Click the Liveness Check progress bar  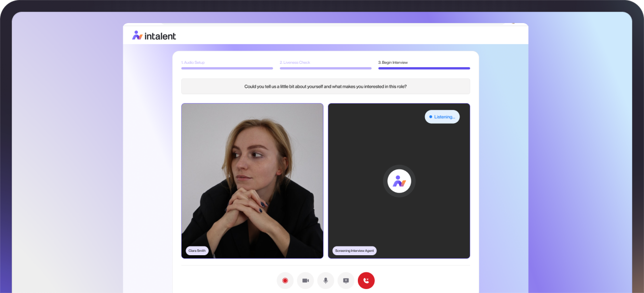(x=325, y=68)
